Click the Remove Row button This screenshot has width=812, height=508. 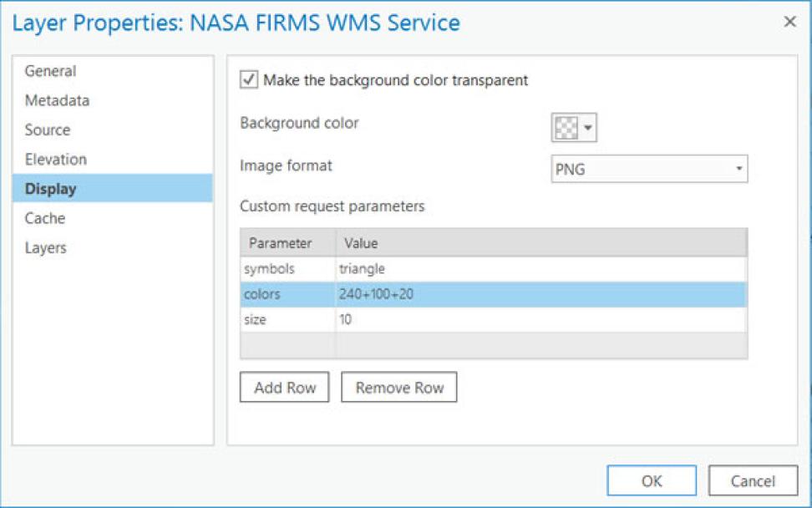pyautogui.click(x=398, y=387)
